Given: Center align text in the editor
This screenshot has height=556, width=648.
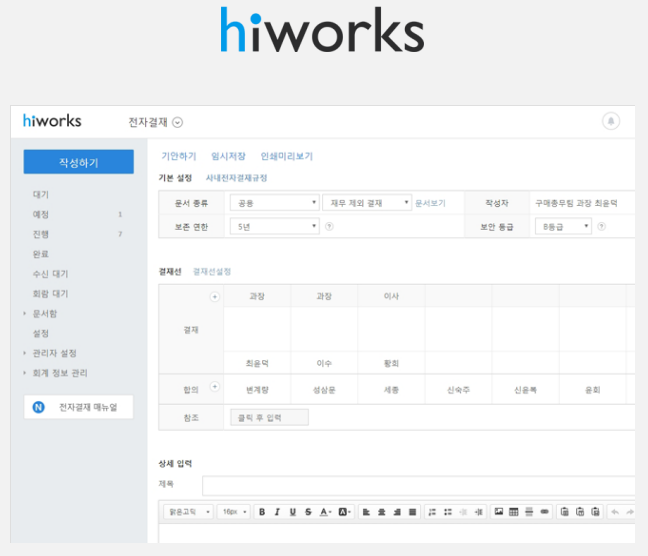Looking at the screenshot, I should (x=381, y=512).
